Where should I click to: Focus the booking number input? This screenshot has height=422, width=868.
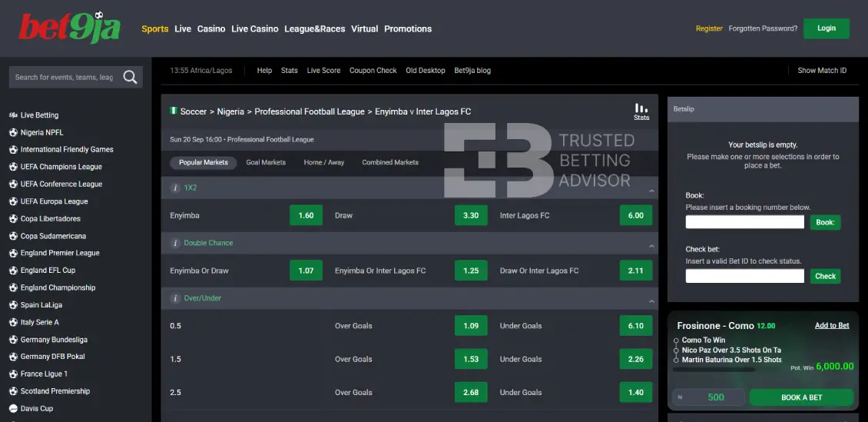(x=744, y=222)
